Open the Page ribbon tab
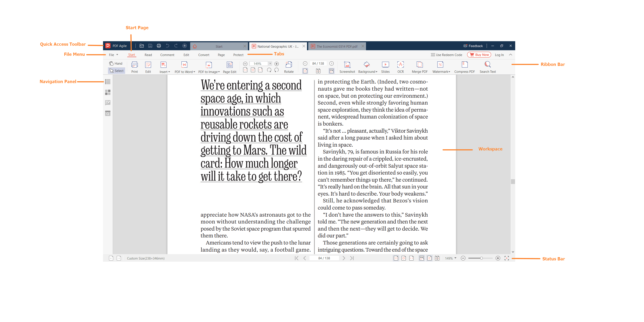 (221, 55)
